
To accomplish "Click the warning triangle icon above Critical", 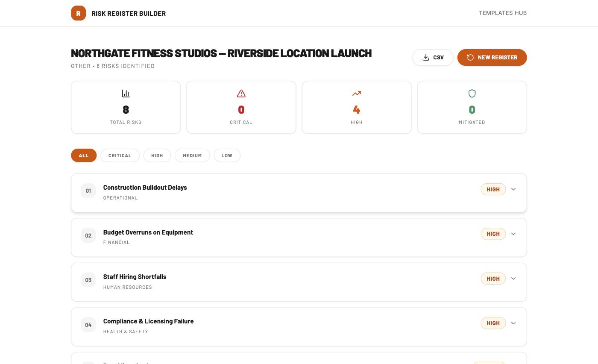I will (241, 94).
